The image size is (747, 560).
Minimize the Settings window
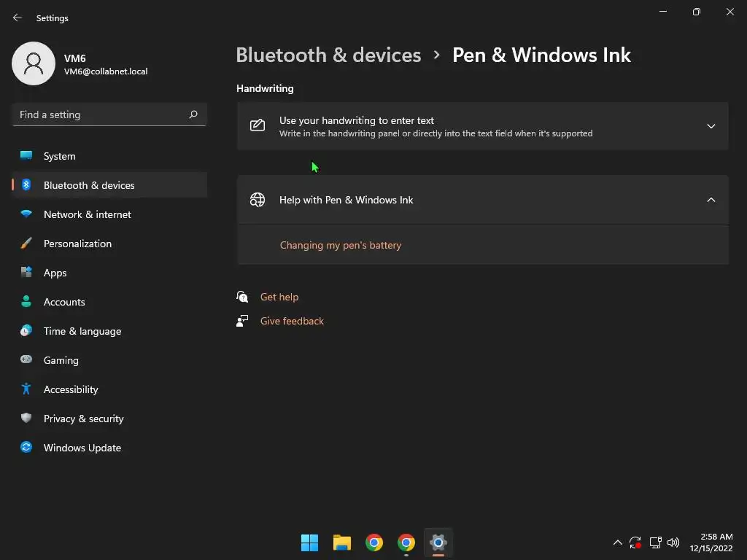point(663,12)
